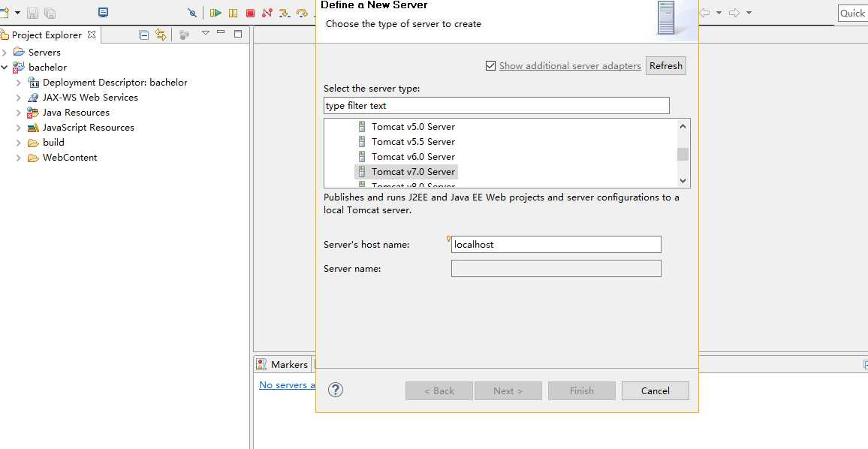Select the Project Explorer tab
Screen dimensions: 868x449
tap(47, 35)
